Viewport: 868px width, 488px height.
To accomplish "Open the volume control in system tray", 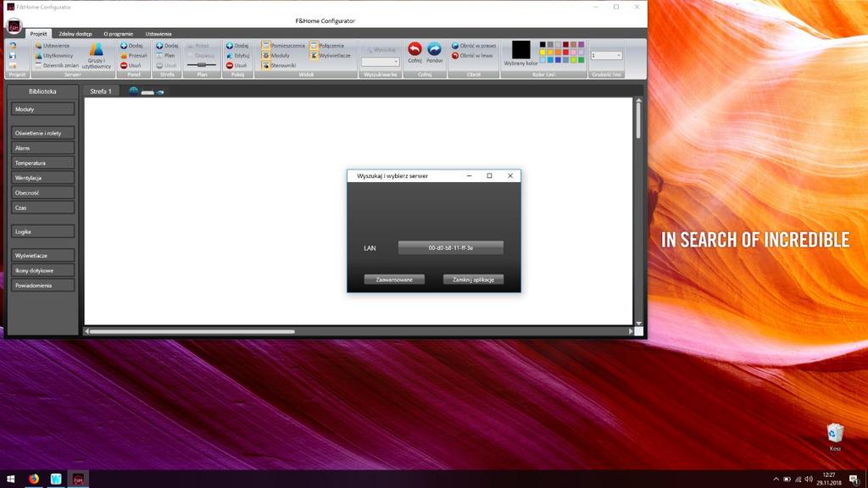I will coord(808,480).
